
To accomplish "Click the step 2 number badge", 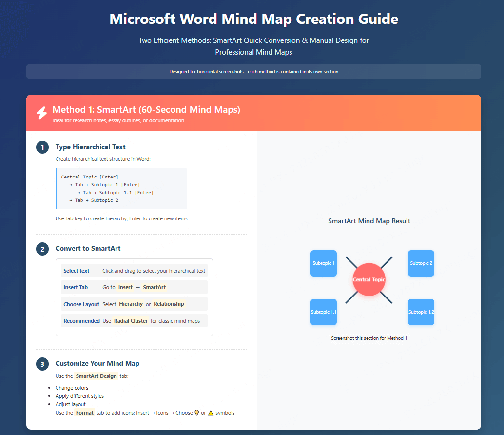I will point(42,249).
